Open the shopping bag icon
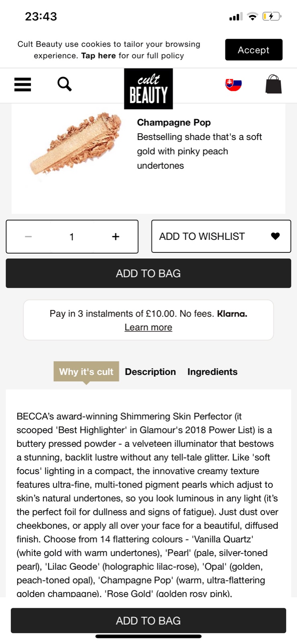Screen dimensions: 297x644 (273, 85)
